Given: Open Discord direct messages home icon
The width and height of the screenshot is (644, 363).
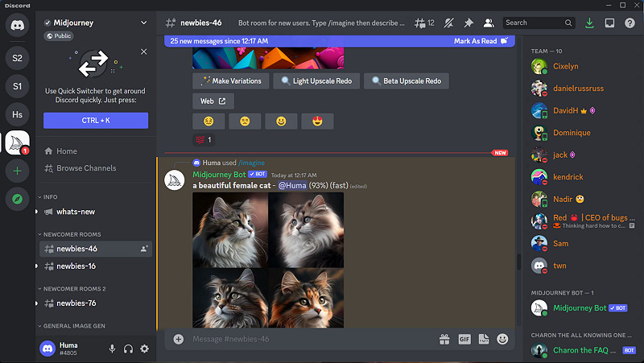Looking at the screenshot, I should coord(17,26).
